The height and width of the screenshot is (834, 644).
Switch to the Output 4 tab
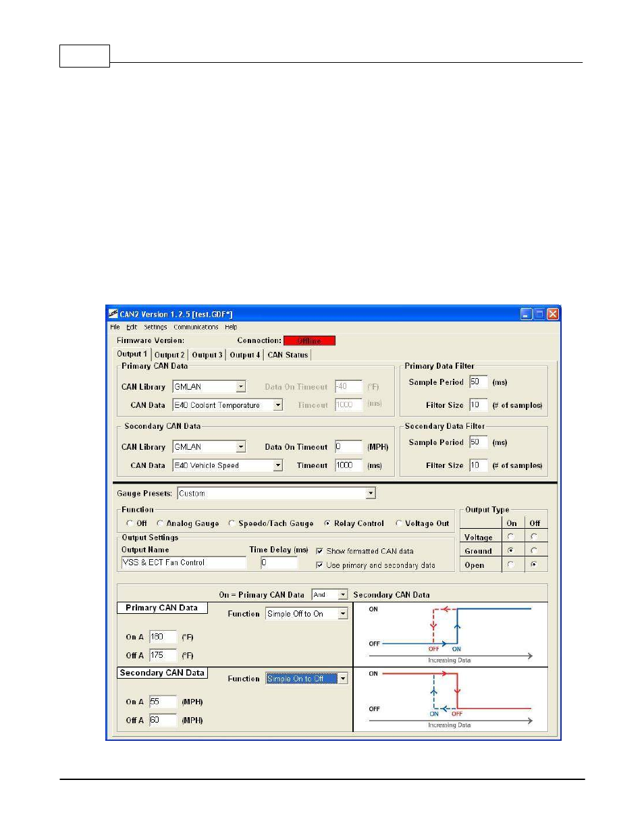coord(244,355)
